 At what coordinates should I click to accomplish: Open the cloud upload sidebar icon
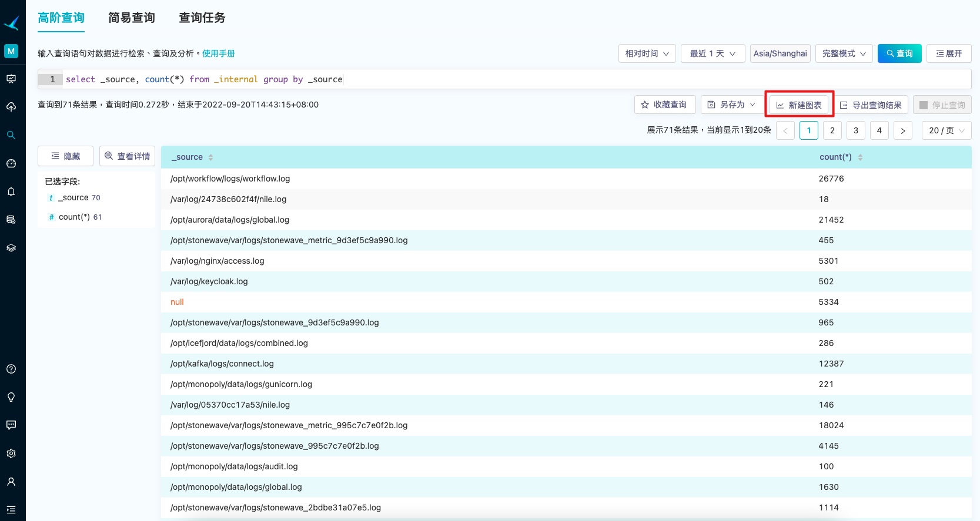pyautogui.click(x=11, y=107)
